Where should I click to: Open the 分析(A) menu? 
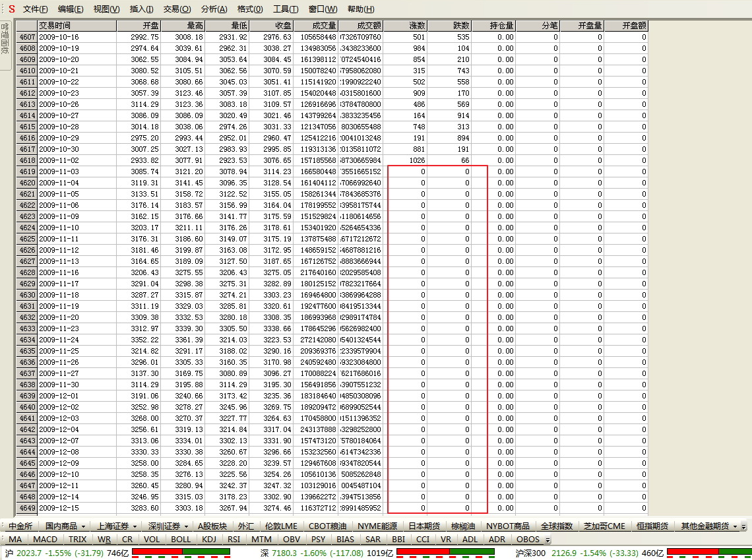(214, 9)
